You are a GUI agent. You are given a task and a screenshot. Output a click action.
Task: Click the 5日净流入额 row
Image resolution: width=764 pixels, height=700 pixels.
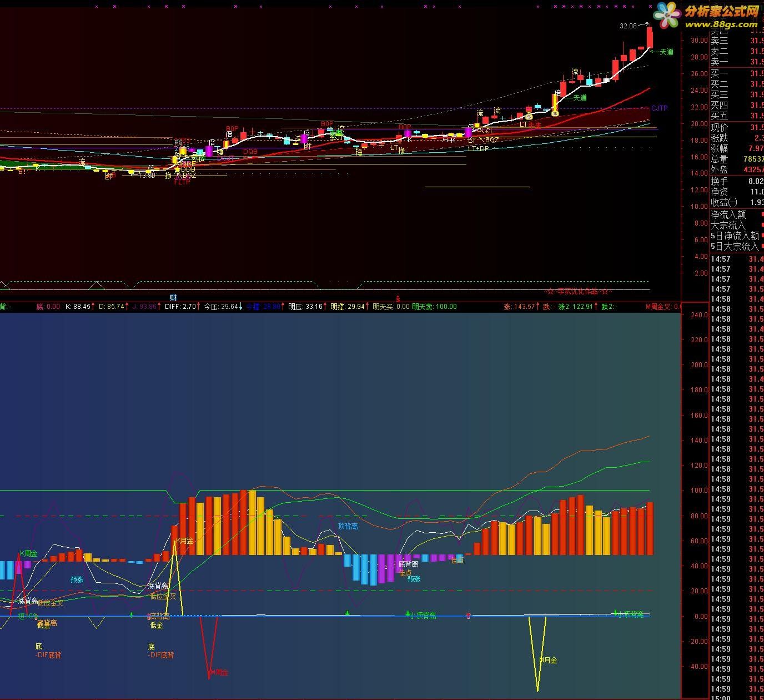point(737,236)
